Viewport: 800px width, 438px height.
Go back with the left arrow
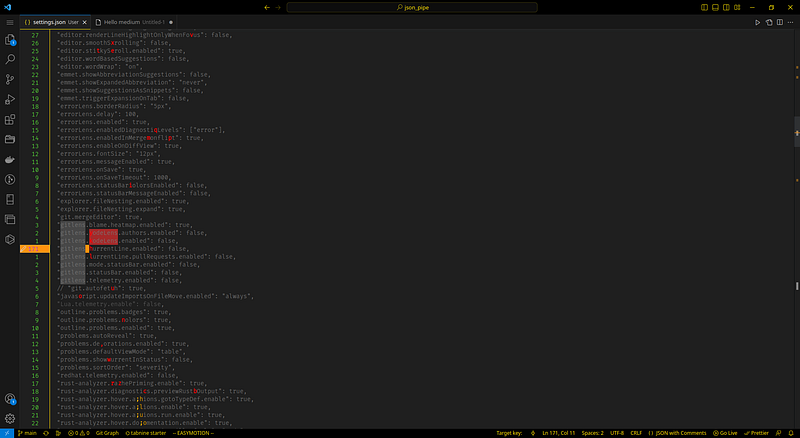[267, 7]
